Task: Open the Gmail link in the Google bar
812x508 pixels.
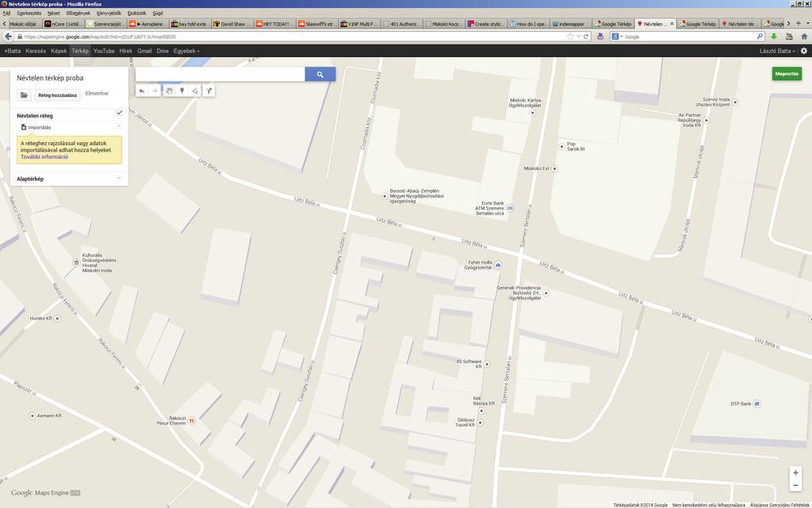Action: click(144, 51)
